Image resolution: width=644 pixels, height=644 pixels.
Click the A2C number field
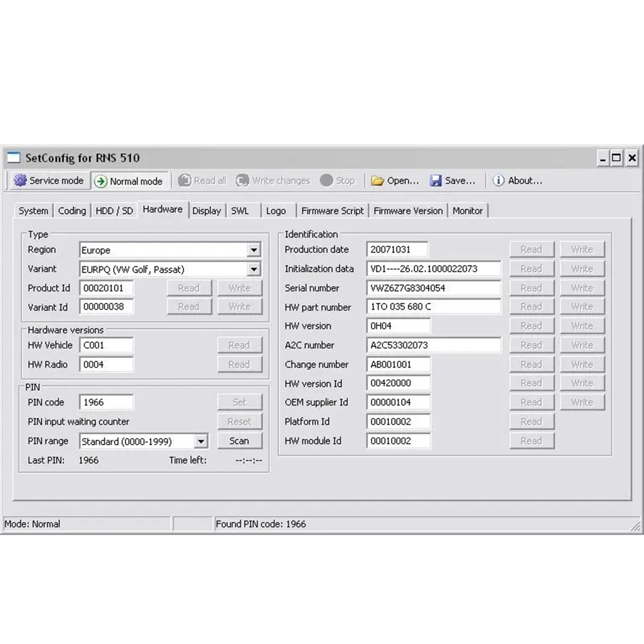(434, 345)
